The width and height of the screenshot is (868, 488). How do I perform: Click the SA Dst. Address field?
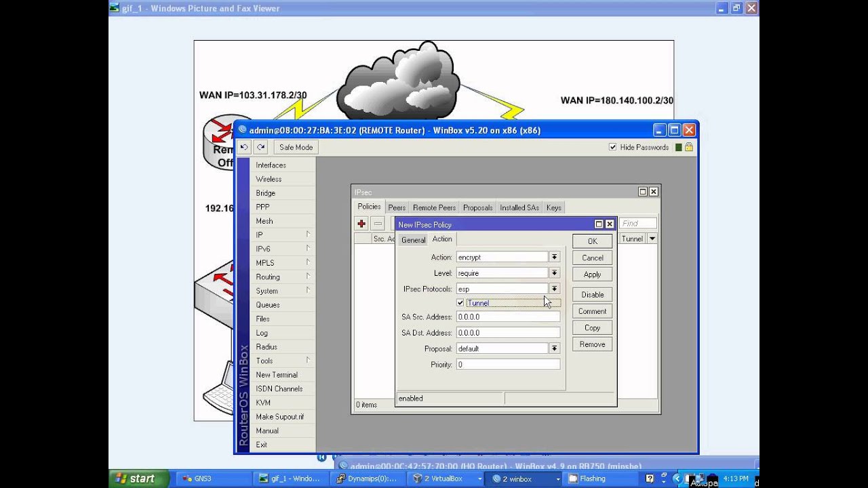508,333
